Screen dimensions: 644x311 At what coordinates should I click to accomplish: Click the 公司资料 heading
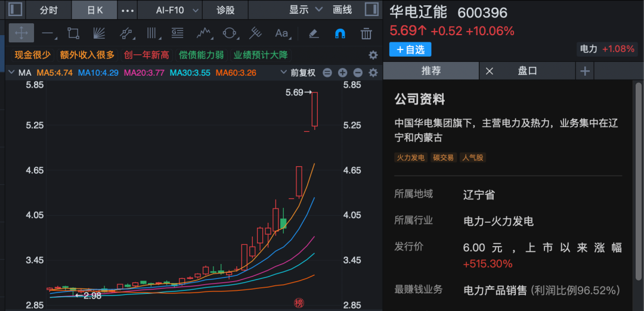coord(420,99)
